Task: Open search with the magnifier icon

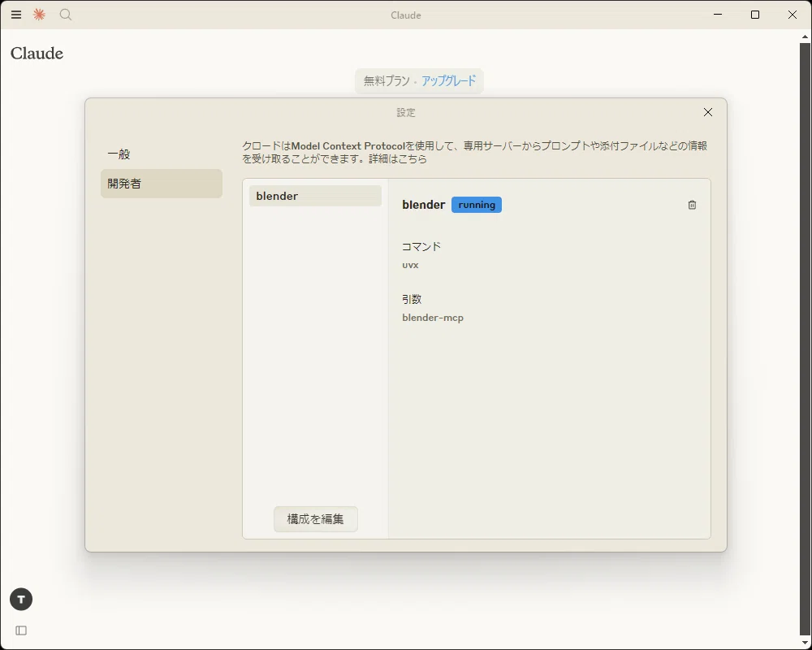Action: (65, 15)
